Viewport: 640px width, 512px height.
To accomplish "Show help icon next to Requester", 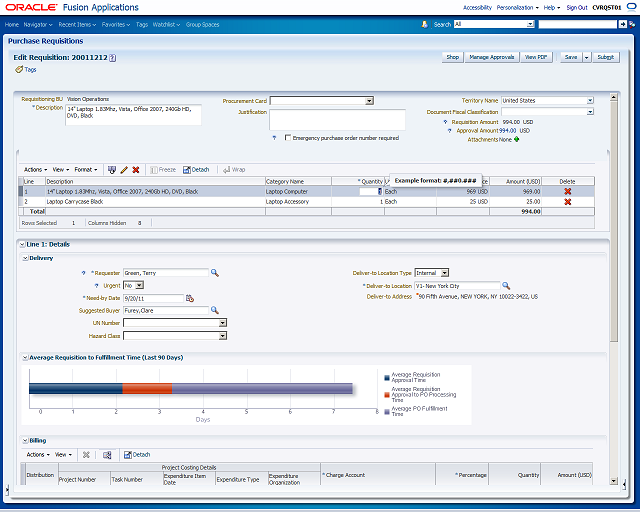I will click(x=84, y=273).
